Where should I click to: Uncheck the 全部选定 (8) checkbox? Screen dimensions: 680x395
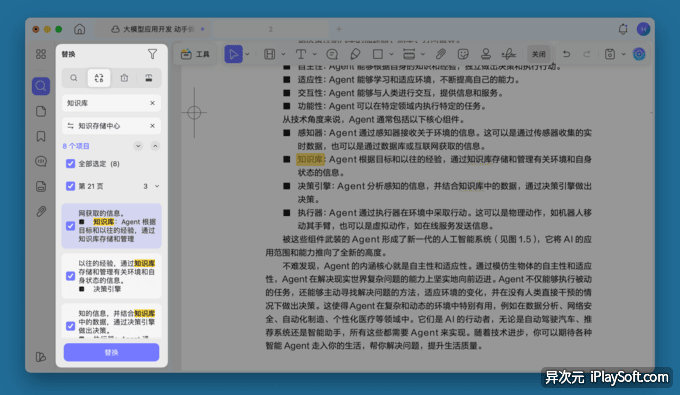pos(70,163)
